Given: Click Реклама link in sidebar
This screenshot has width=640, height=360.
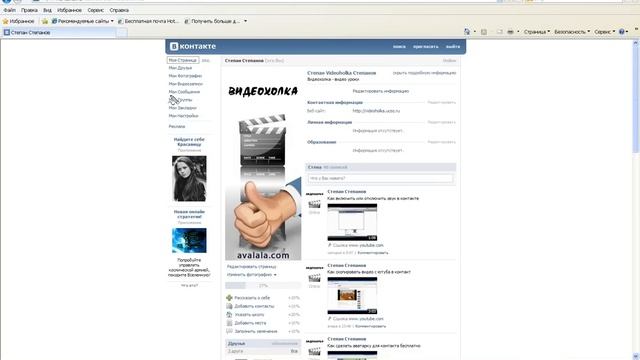Looking at the screenshot, I should point(177,127).
